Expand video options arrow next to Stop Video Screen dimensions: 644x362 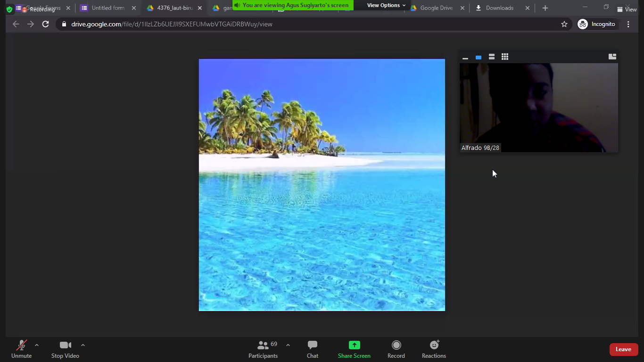coord(83,345)
